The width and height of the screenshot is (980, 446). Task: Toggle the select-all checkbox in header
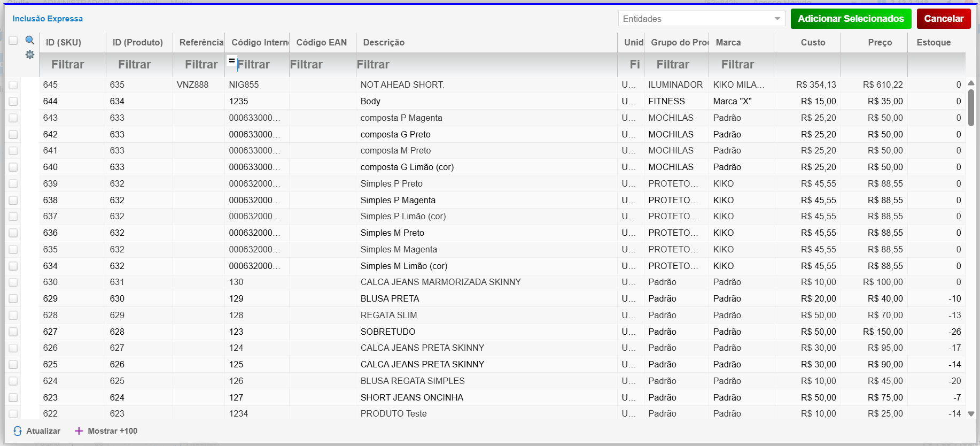tap(13, 41)
